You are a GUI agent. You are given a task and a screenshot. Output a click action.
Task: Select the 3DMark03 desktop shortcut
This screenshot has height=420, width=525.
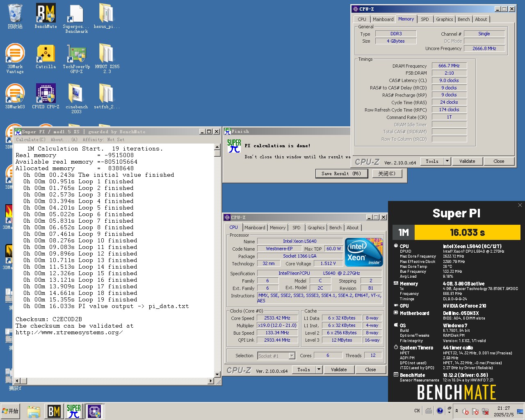point(15,97)
